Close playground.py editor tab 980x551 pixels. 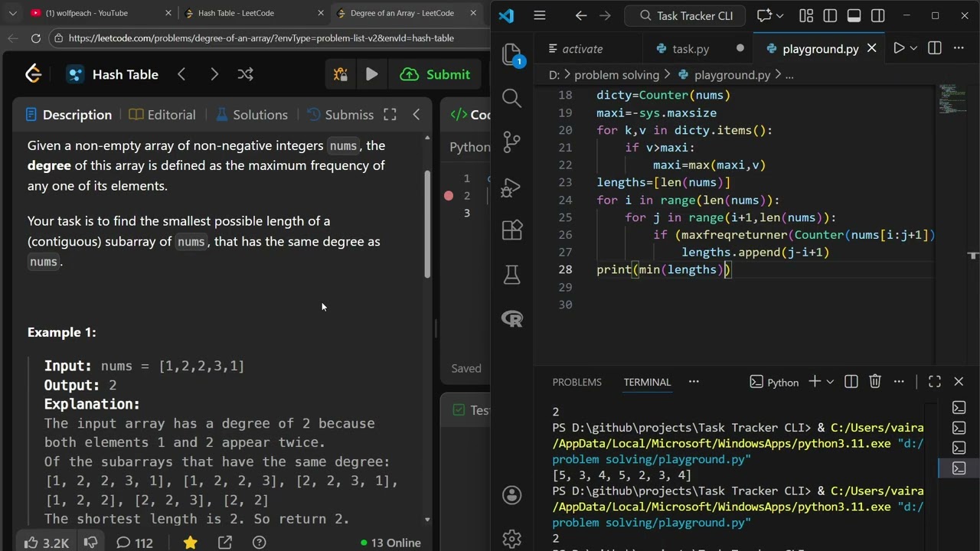[871, 48]
